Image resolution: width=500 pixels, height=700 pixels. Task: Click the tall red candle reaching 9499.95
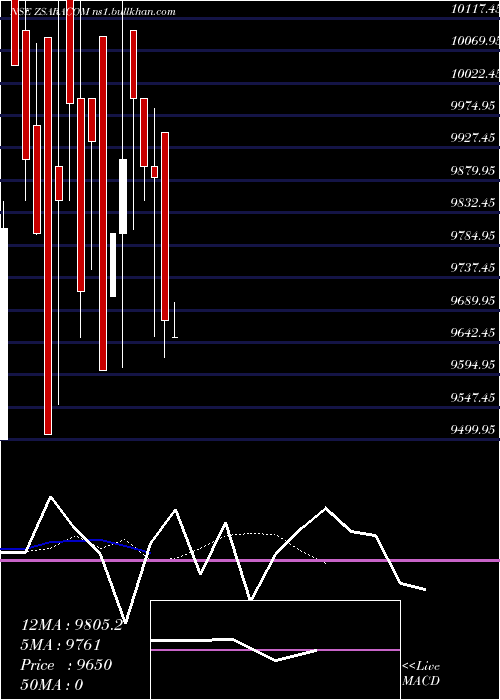click(x=48, y=236)
